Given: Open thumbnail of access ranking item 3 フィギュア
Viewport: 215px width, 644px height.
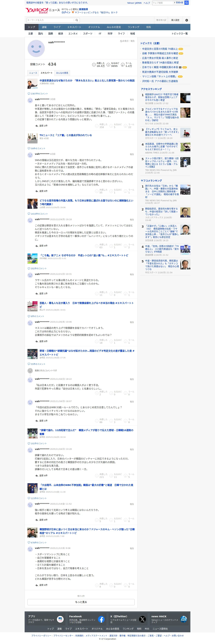Looking at the screenshot, I should pos(185,133).
